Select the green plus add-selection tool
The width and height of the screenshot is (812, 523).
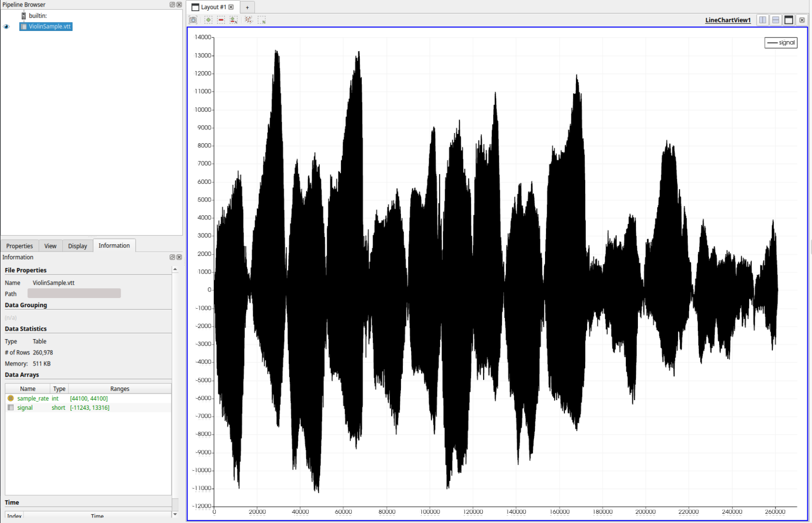(x=208, y=19)
